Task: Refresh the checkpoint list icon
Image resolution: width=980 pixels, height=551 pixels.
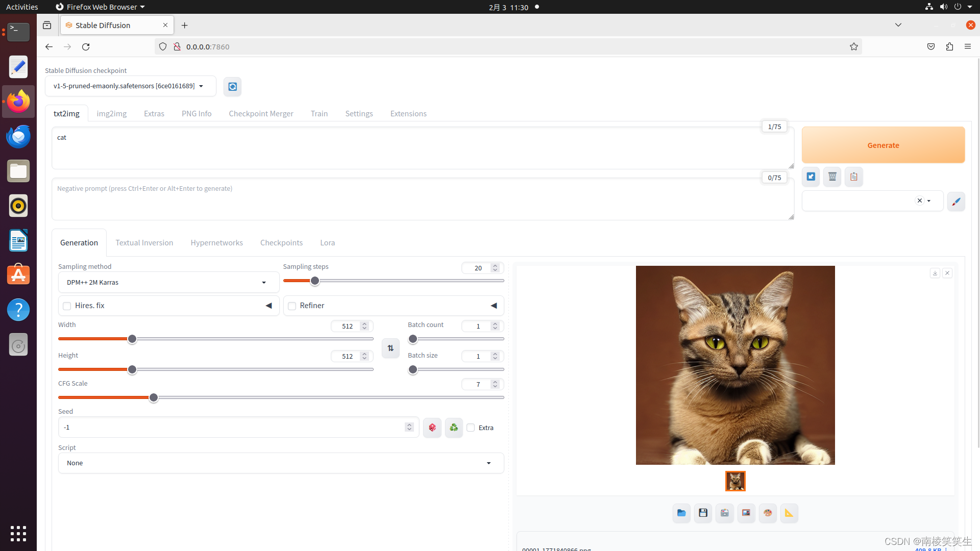Action: [232, 87]
